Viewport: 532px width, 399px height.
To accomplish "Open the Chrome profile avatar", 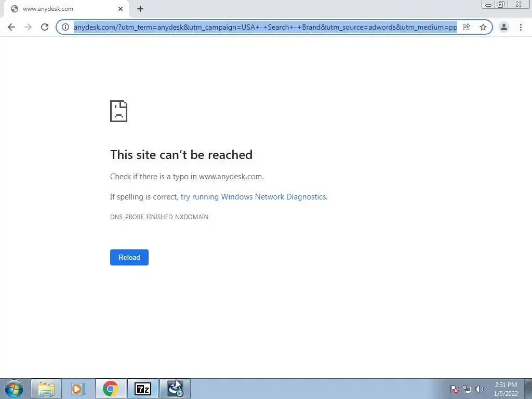I will click(504, 27).
